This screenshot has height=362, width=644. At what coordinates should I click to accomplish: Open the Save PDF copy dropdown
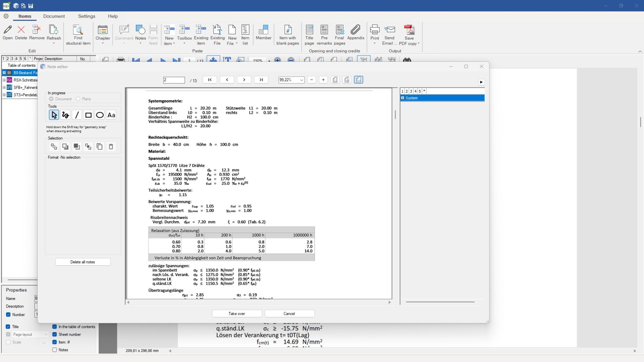[419, 44]
